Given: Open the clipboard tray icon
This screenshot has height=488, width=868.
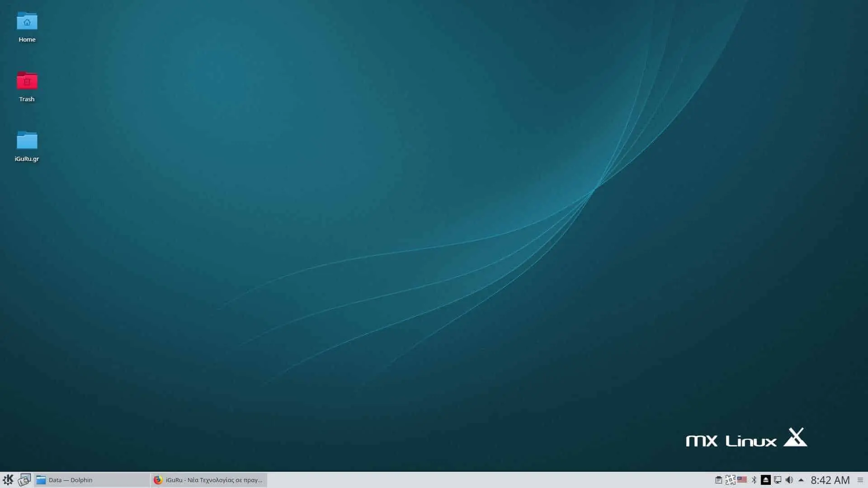Looking at the screenshot, I should pyautogui.click(x=719, y=480).
